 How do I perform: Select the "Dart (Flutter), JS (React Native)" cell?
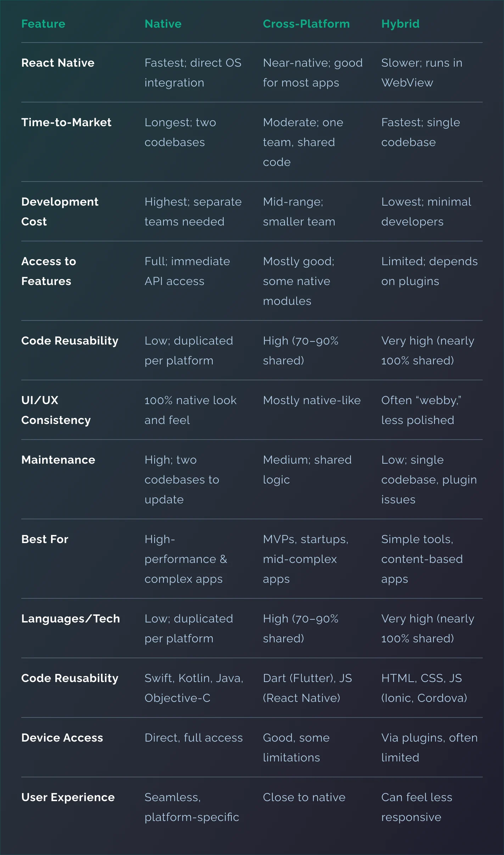point(307,688)
